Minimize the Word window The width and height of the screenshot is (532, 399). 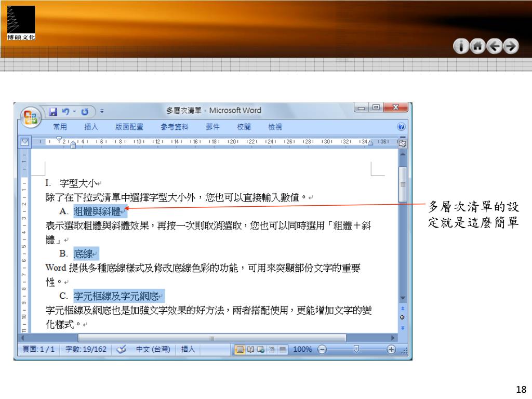point(362,108)
